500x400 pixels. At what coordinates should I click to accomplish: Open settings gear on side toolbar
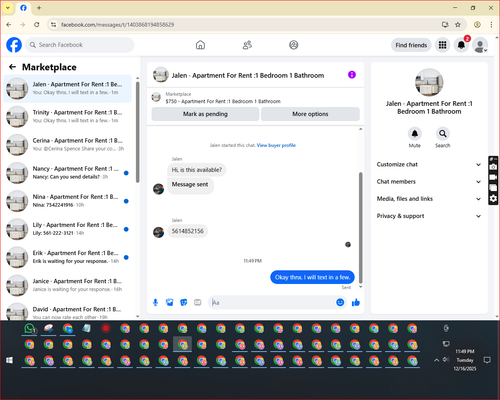(493, 199)
